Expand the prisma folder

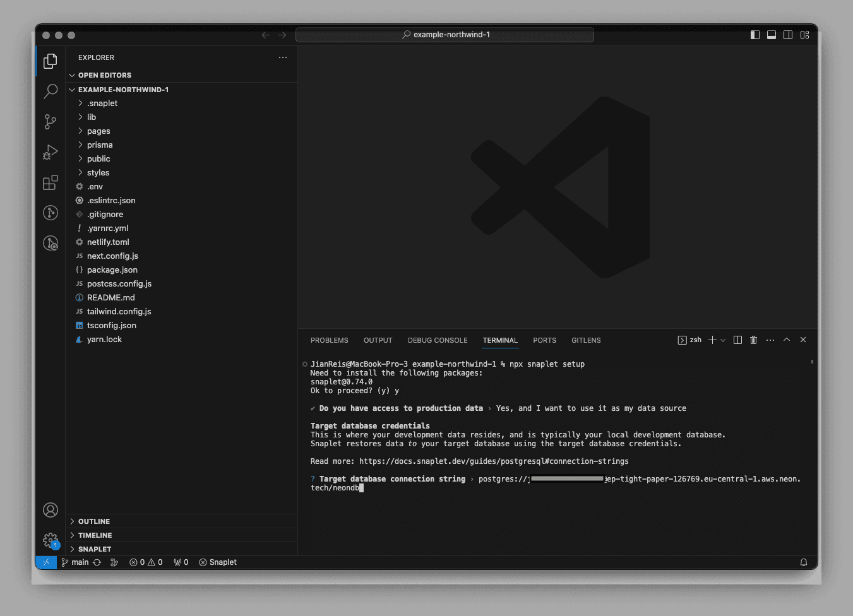(x=100, y=145)
